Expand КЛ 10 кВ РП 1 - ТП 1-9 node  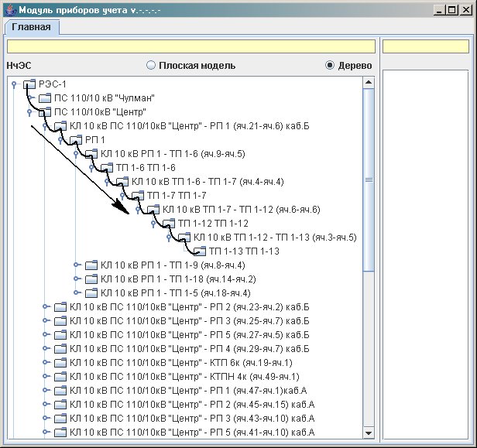(x=77, y=265)
